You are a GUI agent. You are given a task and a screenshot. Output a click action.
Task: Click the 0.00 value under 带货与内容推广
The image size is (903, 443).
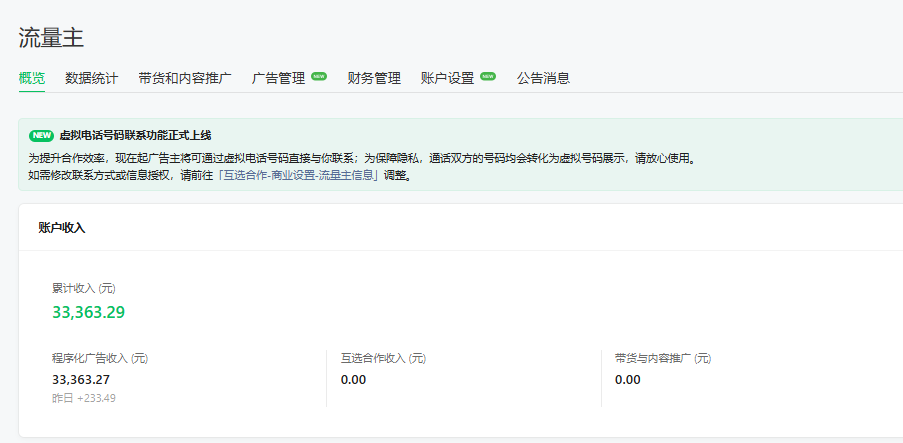628,380
